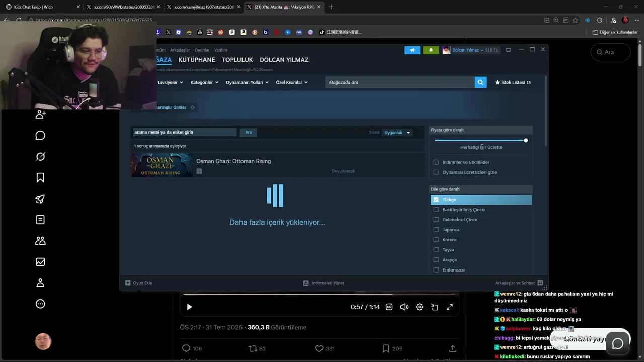The image size is (644, 362).
Task: Open the More circle icon in X sidebar
Action: pos(40,304)
